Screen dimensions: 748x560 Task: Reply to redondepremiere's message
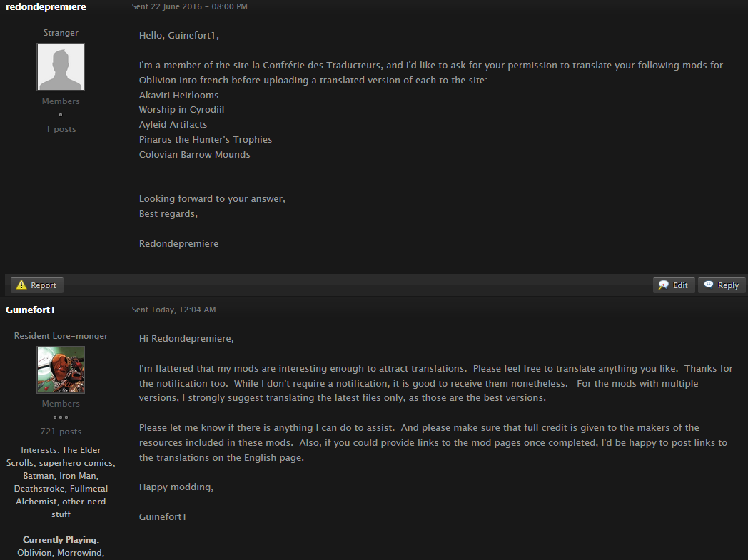click(x=722, y=285)
